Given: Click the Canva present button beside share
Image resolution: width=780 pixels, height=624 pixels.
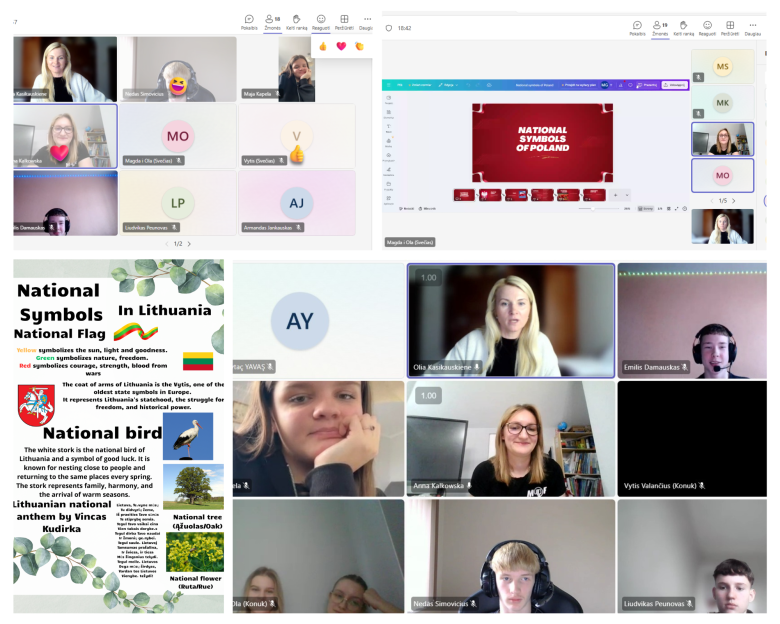Looking at the screenshot, I should coord(650,85).
